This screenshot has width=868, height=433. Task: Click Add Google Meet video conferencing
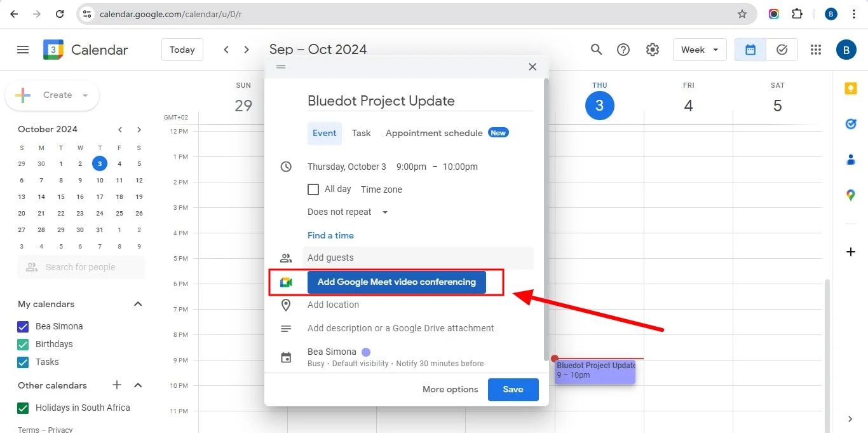(x=397, y=282)
